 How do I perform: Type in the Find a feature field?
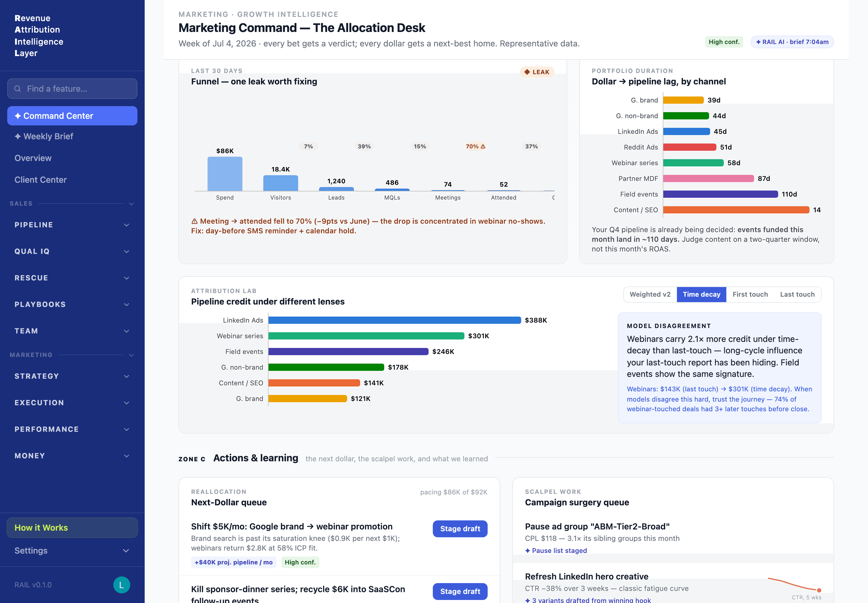coord(72,89)
